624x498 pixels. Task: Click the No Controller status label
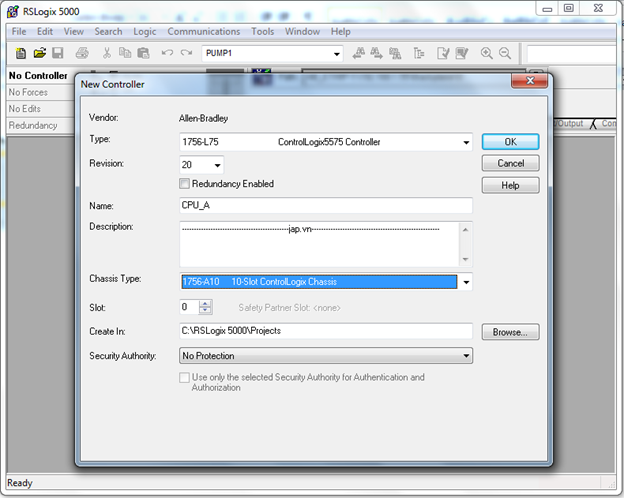click(38, 76)
